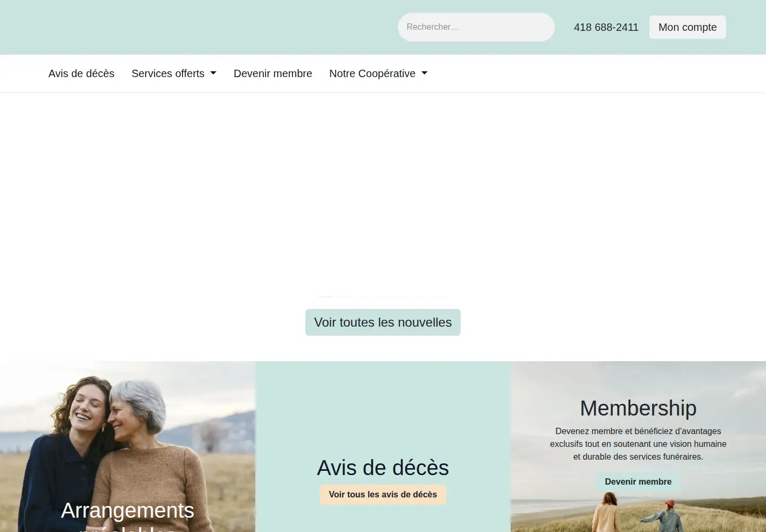The width and height of the screenshot is (766, 532).
Task: Go to Avis de décès in the navigation bar
Action: [81, 73]
